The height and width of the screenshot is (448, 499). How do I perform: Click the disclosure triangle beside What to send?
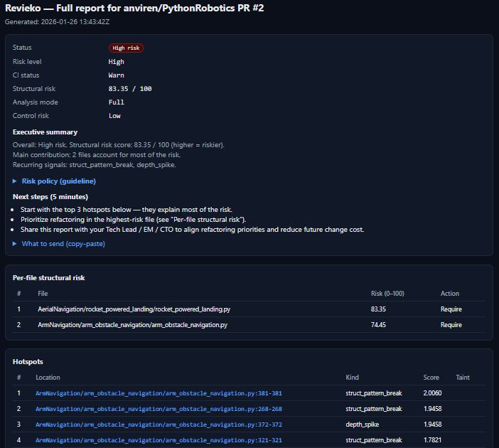coord(15,244)
